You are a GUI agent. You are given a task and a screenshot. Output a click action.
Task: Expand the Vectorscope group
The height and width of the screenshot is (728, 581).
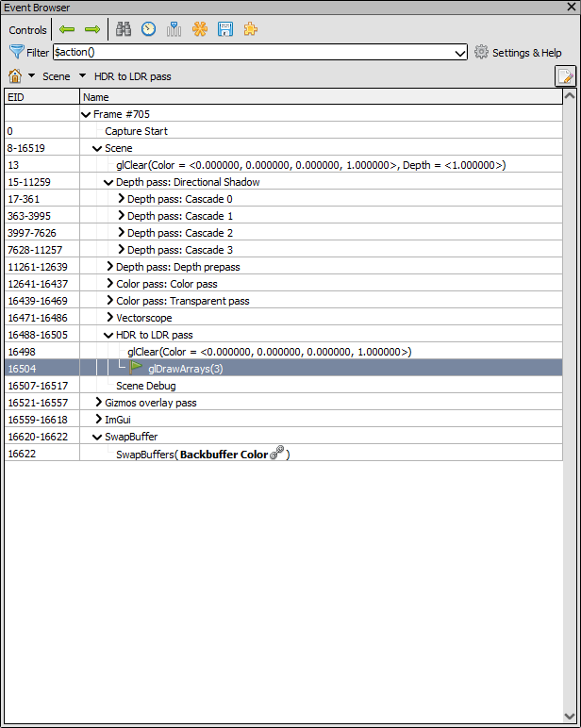109,318
